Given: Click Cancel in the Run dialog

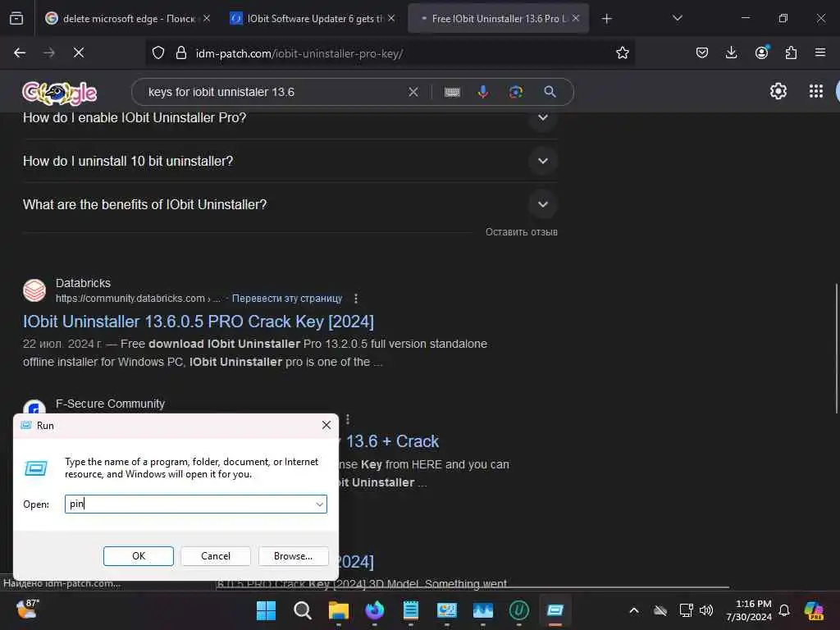Looking at the screenshot, I should tap(216, 556).
